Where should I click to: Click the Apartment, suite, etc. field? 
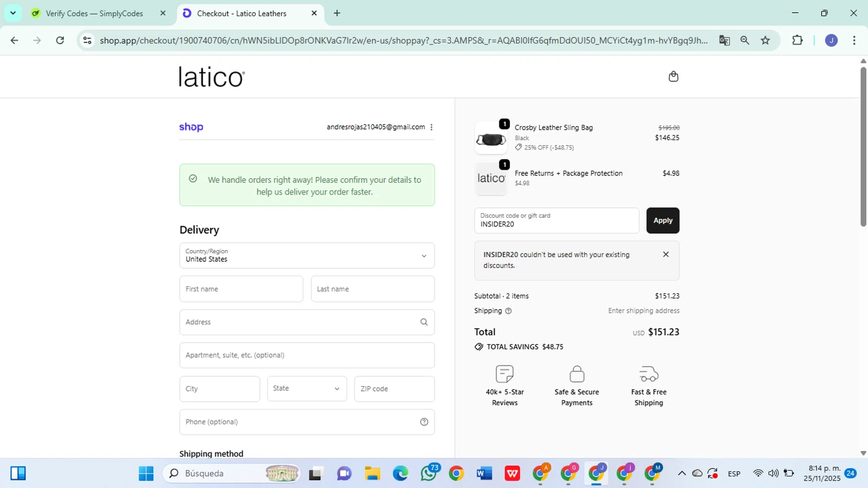coord(307,355)
